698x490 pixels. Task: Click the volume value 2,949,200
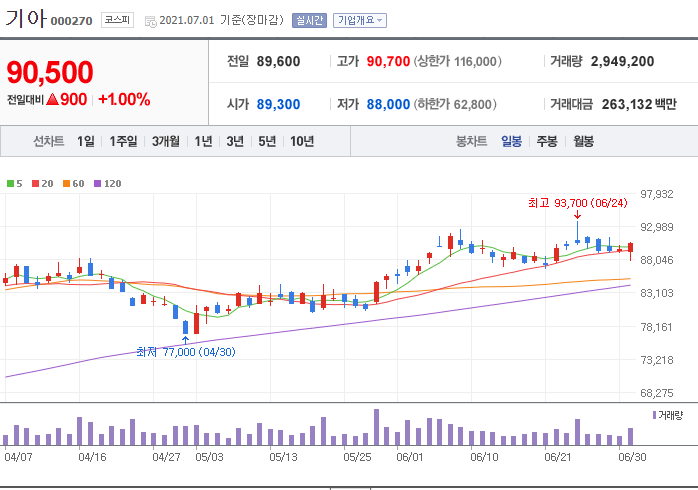pos(622,61)
